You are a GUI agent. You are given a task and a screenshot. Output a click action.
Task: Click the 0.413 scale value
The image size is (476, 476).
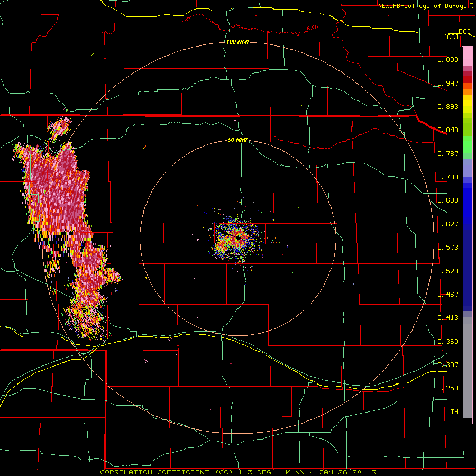448,318
